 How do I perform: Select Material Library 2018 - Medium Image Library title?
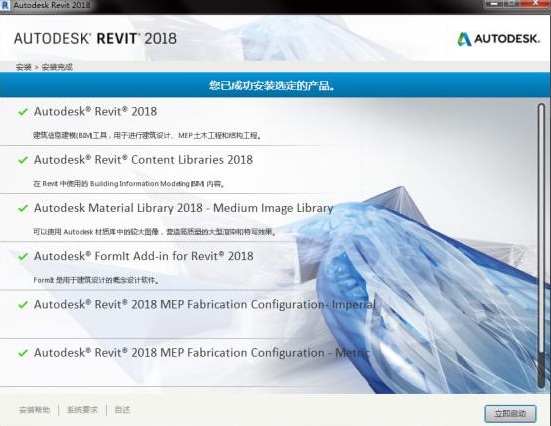183,208
